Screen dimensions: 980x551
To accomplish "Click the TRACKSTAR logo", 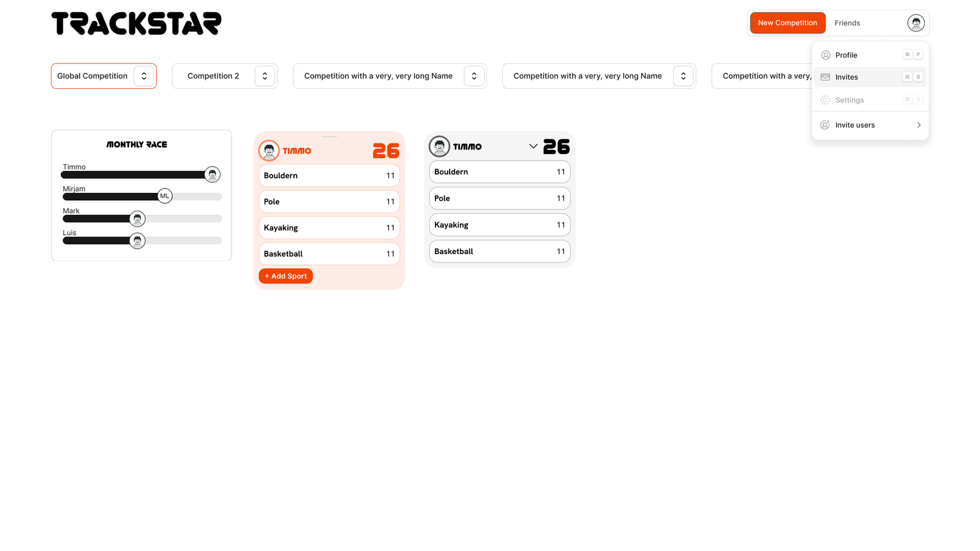I will pyautogui.click(x=136, y=23).
